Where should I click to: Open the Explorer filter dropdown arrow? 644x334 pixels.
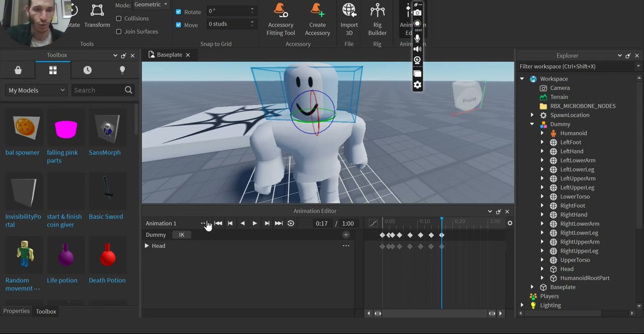tap(638, 66)
